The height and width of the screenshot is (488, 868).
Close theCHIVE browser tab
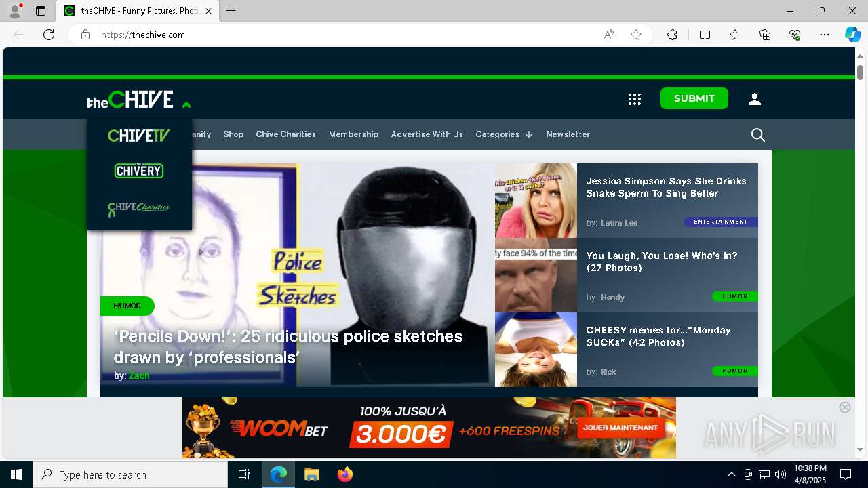click(208, 11)
